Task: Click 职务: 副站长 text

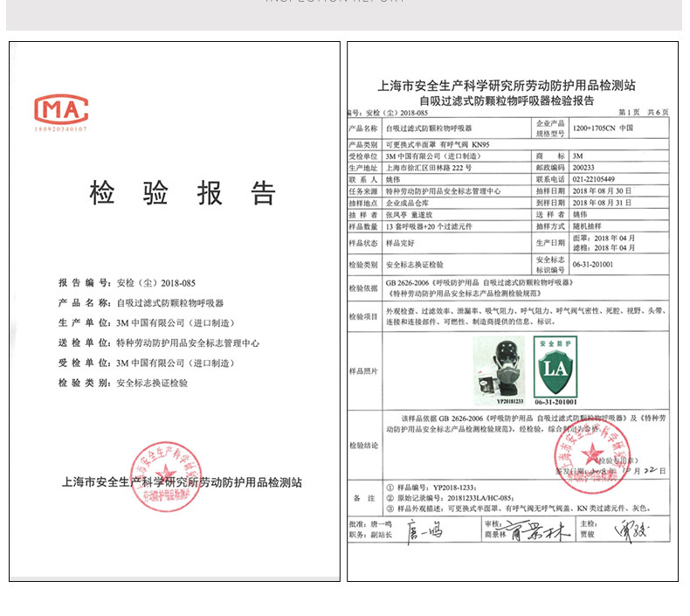Action: 370,535
